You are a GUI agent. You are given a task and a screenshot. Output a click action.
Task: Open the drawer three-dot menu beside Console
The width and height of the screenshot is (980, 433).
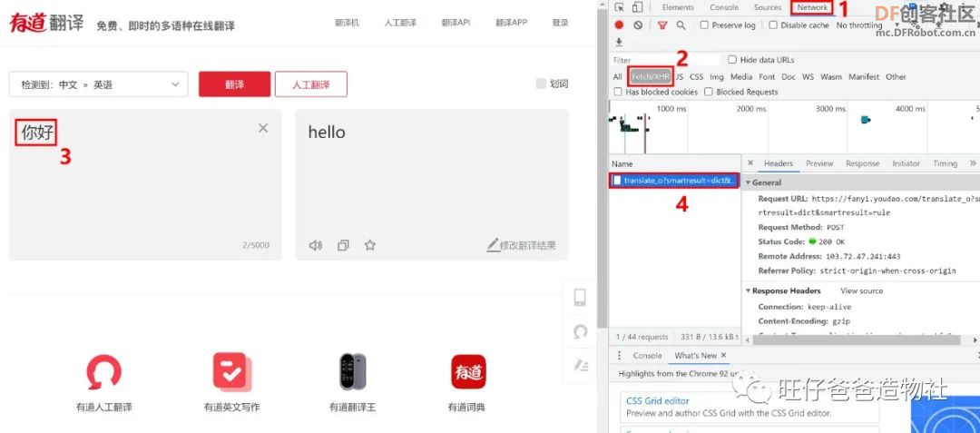[x=620, y=356]
